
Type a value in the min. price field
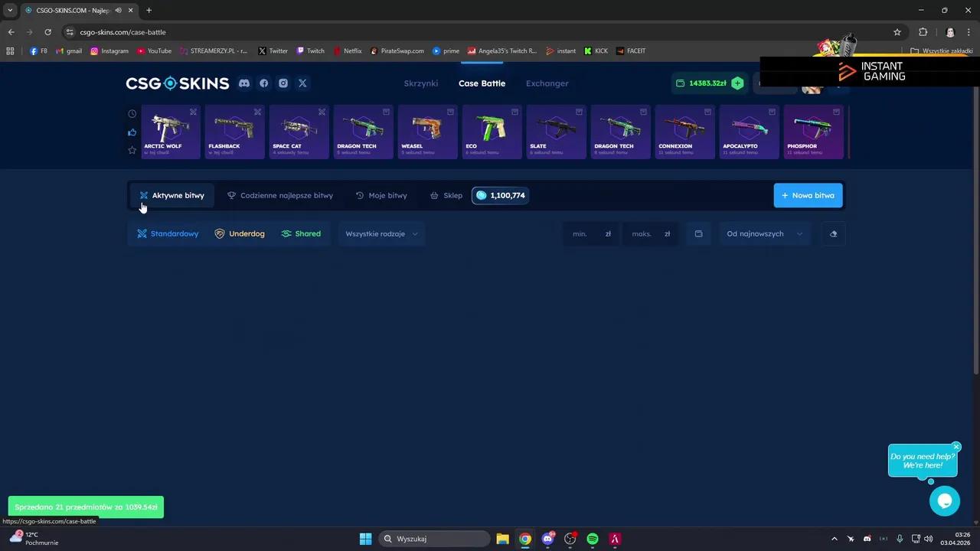point(586,233)
